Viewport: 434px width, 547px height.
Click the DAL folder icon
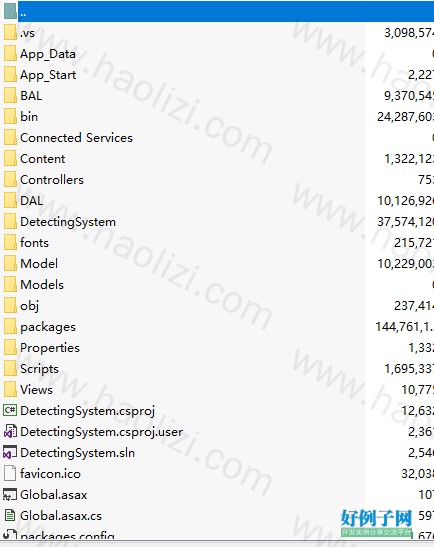point(10,200)
